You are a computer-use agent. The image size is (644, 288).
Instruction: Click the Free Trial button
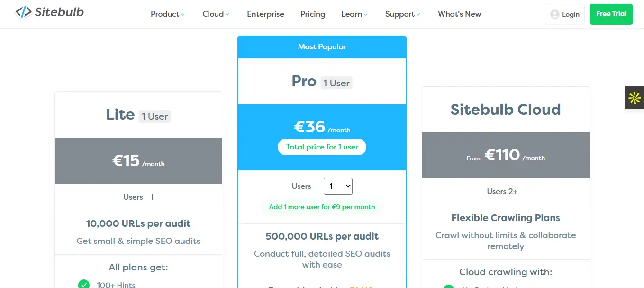pyautogui.click(x=611, y=14)
